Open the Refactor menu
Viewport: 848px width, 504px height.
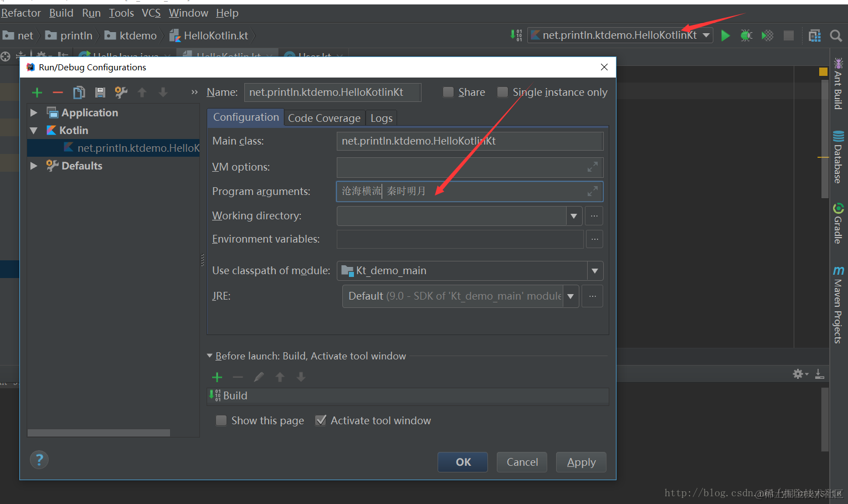pyautogui.click(x=21, y=13)
